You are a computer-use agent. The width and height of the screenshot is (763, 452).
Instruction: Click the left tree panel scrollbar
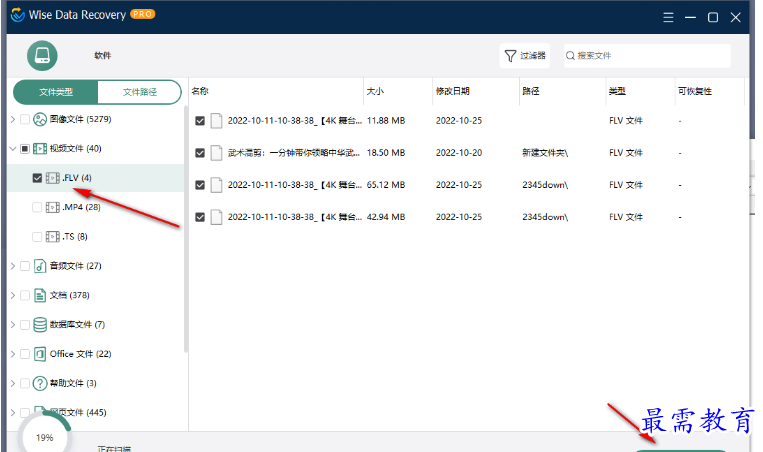click(x=185, y=229)
